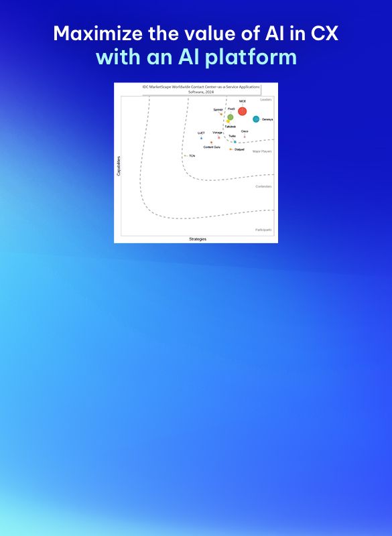Click the Content Guru label
The width and height of the screenshot is (392, 536).
click(x=212, y=147)
